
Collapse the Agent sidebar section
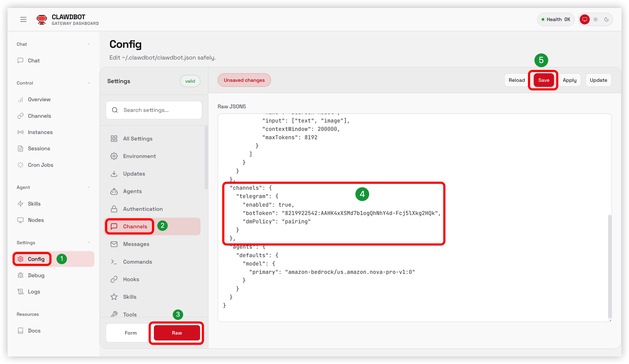click(x=89, y=187)
